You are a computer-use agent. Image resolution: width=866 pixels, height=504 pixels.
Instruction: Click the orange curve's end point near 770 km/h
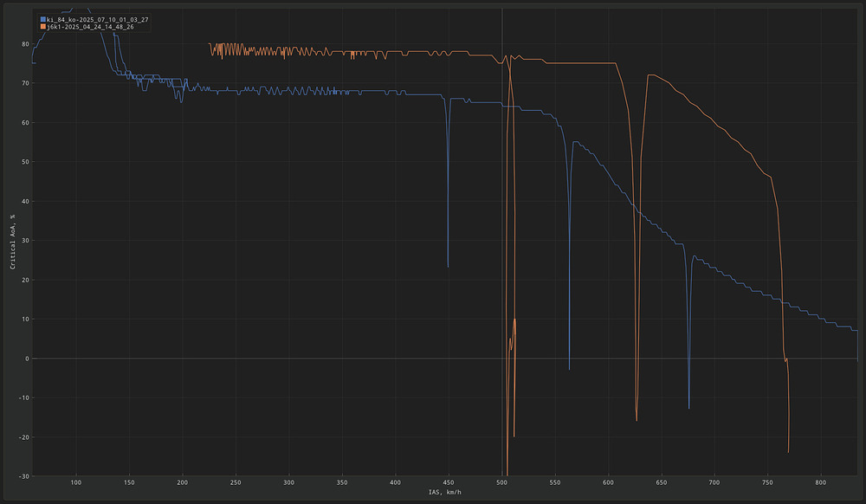pos(788,452)
